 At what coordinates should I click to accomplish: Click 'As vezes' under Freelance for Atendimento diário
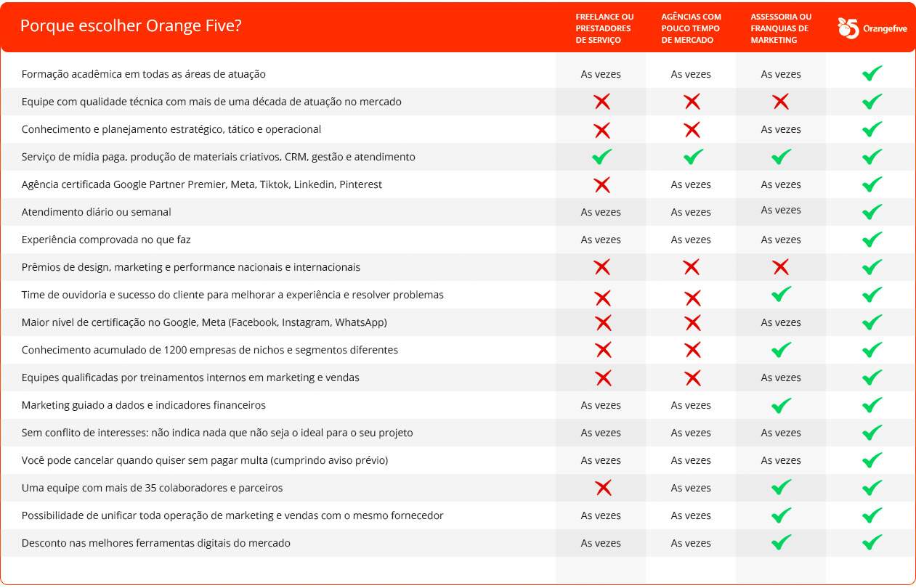coord(601,212)
